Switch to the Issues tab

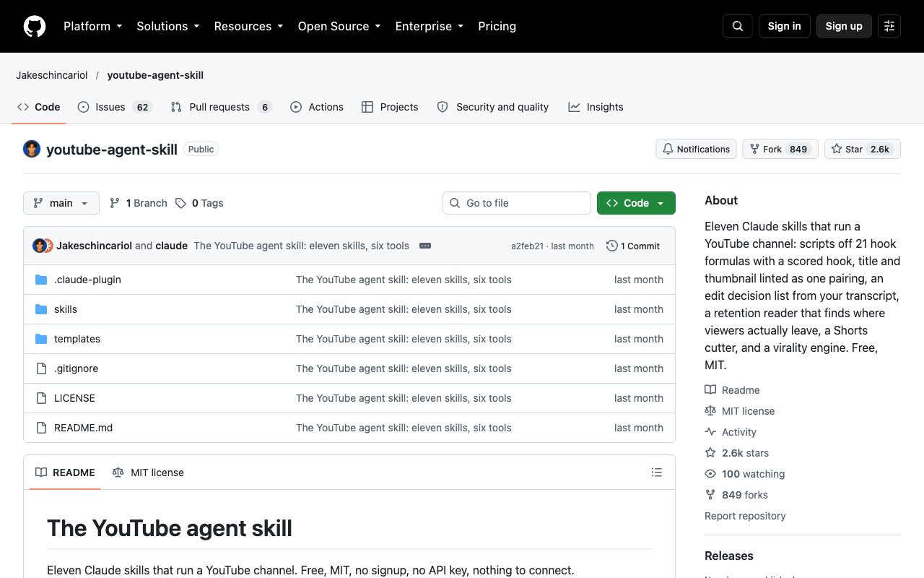tap(114, 107)
